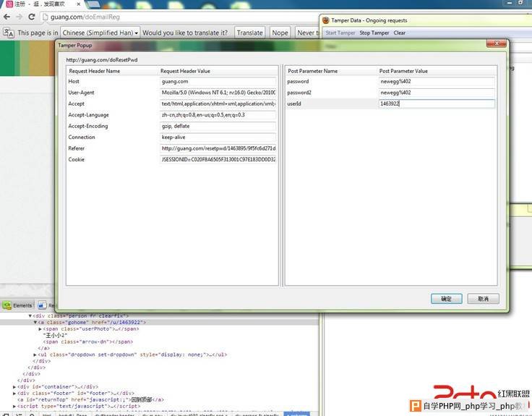Click the Translate button
The height and width of the screenshot is (416, 532).
point(249,33)
